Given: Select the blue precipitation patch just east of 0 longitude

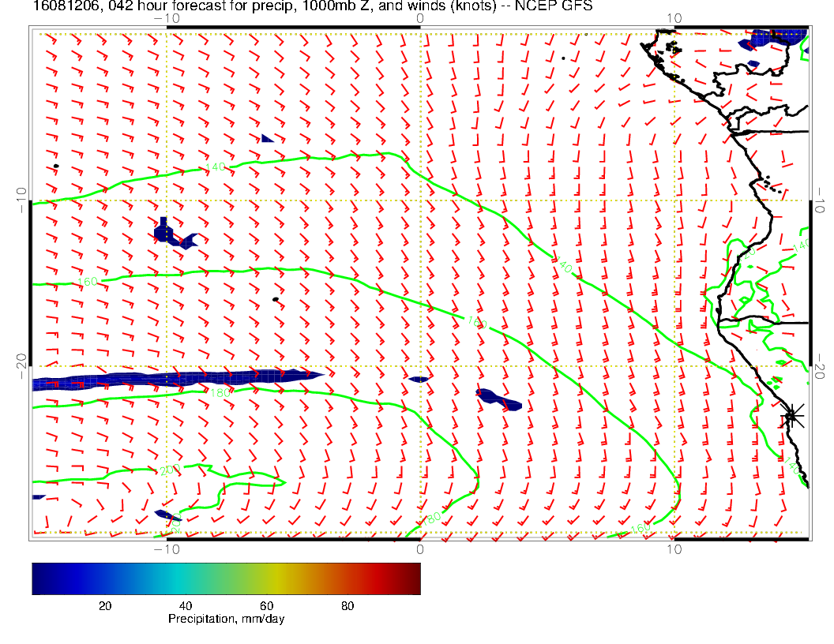Looking at the screenshot, I should coord(498,399).
